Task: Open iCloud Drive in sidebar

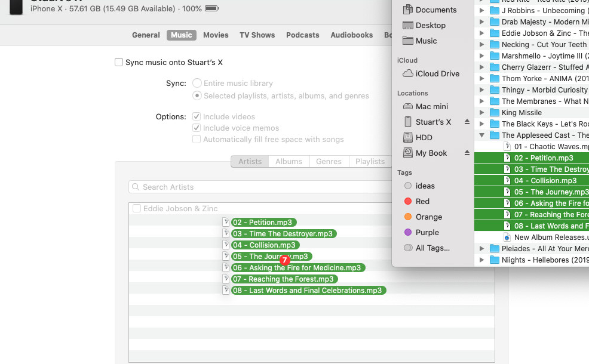Action: point(431,73)
